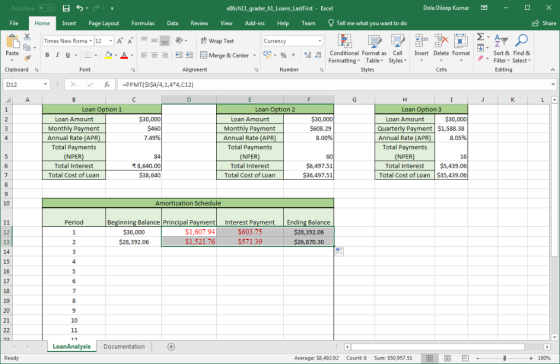The width and height of the screenshot is (560, 364).
Task: Toggle Underline formatting
Action: pyautogui.click(x=68, y=55)
